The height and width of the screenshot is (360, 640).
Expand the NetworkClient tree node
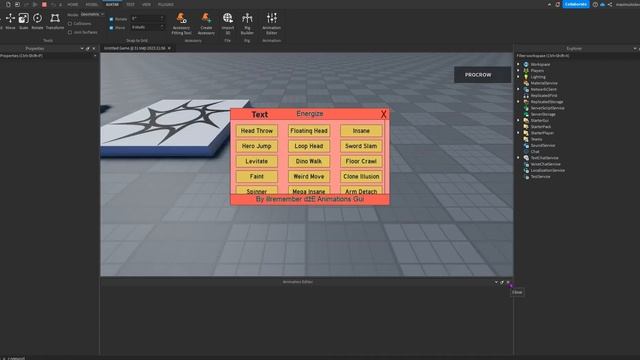tap(518, 89)
